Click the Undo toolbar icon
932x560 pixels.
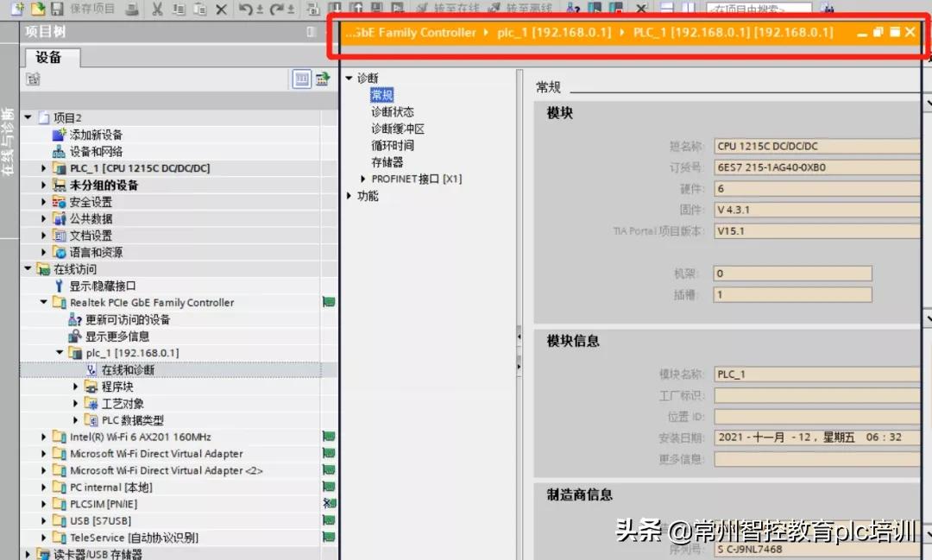[245, 9]
